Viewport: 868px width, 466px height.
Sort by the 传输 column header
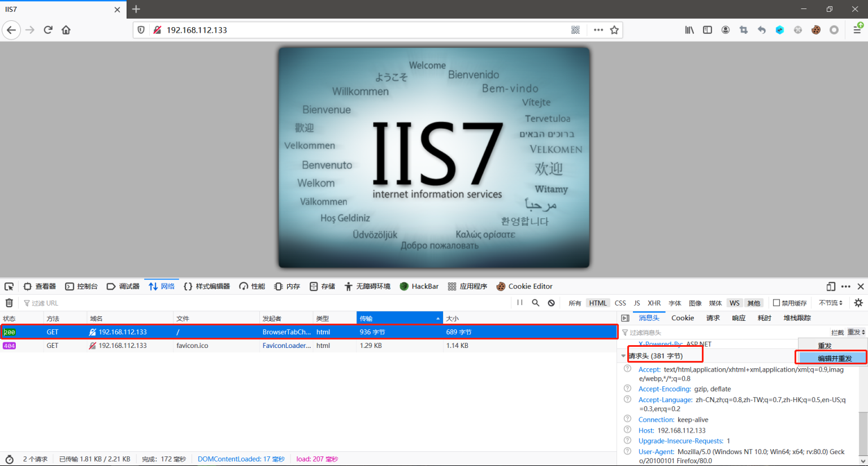[x=400, y=319]
